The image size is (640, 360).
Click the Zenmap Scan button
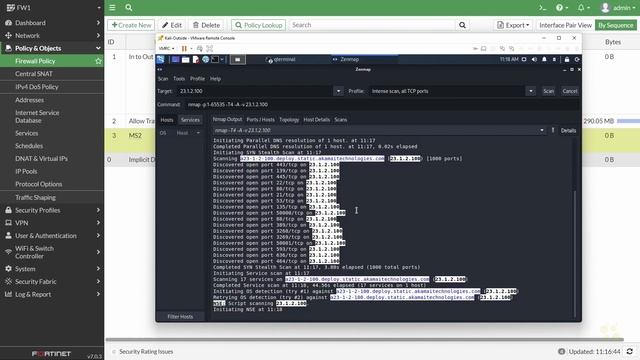548,91
